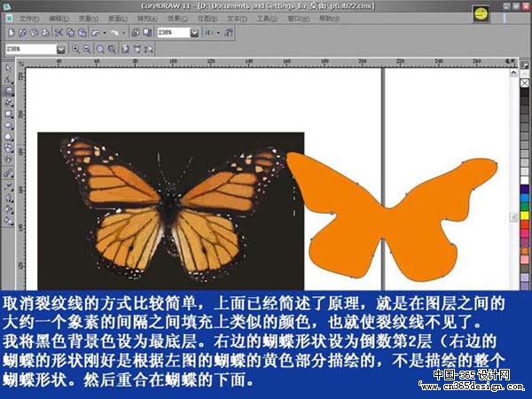Select the Freehand drawing tool

pos(8,102)
